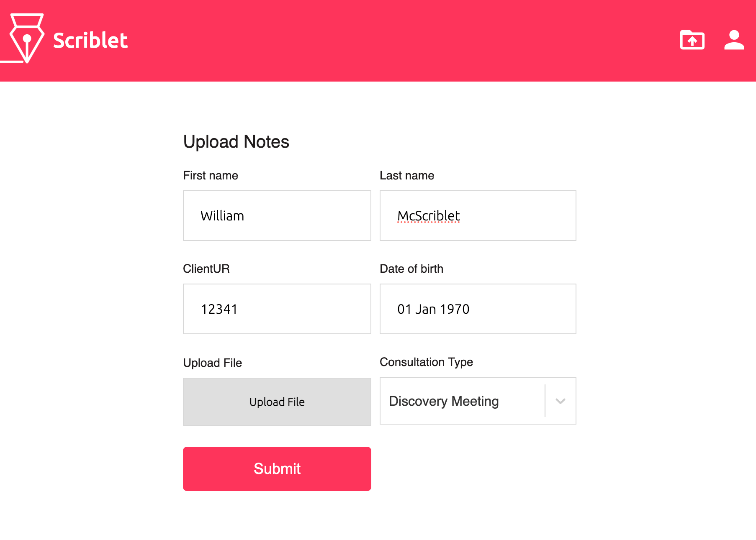Open the upload folder icon in header

(x=692, y=40)
